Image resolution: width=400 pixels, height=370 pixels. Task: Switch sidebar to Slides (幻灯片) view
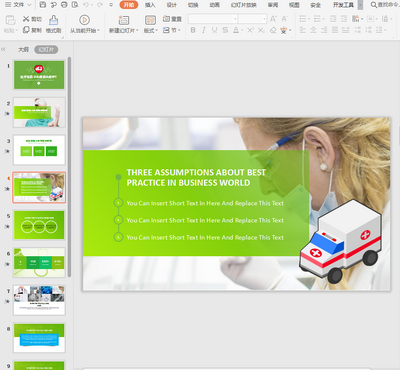[x=46, y=50]
